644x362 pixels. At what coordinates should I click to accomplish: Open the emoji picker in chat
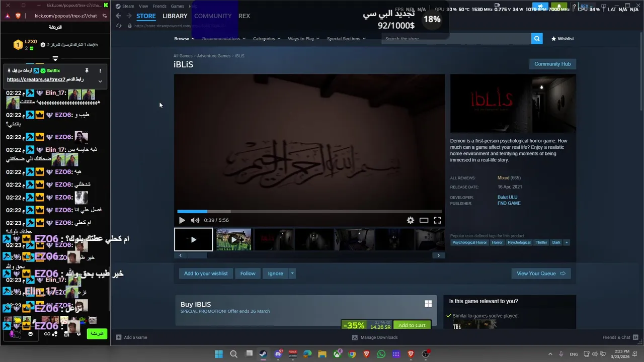(x=30, y=334)
